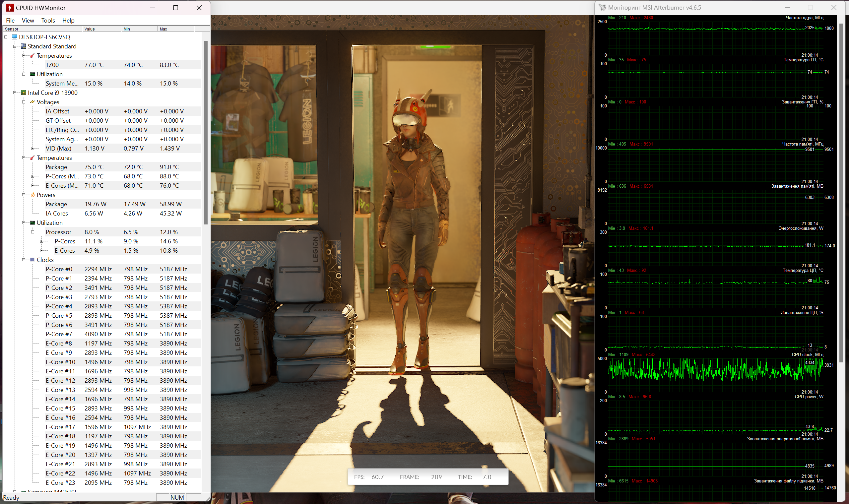Click the CPUID HWMonitor title bar icon
Image resolution: width=849 pixels, height=504 pixels.
[x=10, y=8]
